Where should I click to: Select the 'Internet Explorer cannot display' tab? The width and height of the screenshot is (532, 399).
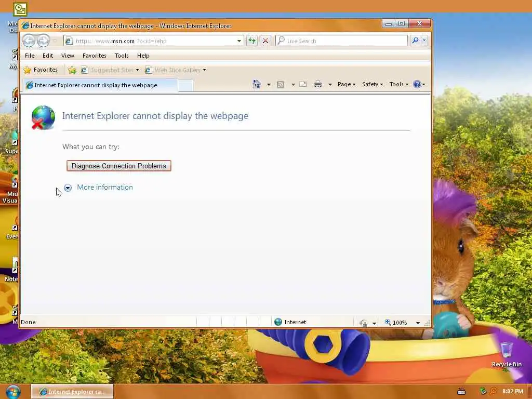coord(100,85)
